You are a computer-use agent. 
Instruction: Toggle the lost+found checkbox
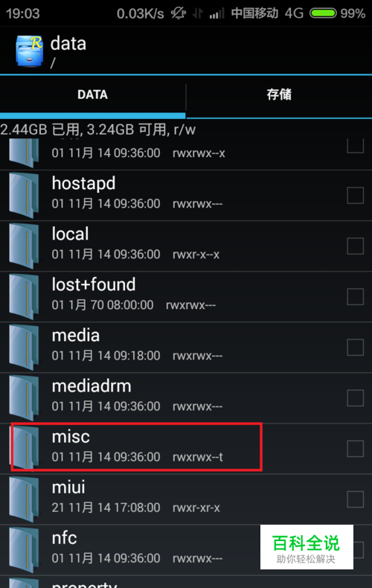click(355, 297)
